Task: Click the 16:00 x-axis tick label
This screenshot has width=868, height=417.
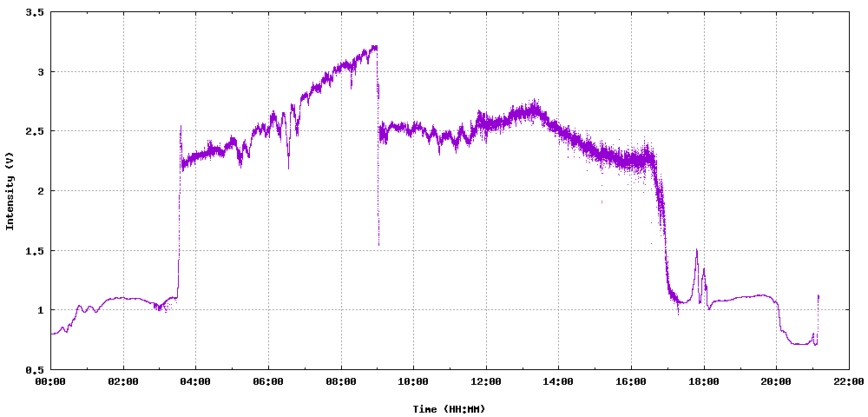Action: pyautogui.click(x=631, y=381)
